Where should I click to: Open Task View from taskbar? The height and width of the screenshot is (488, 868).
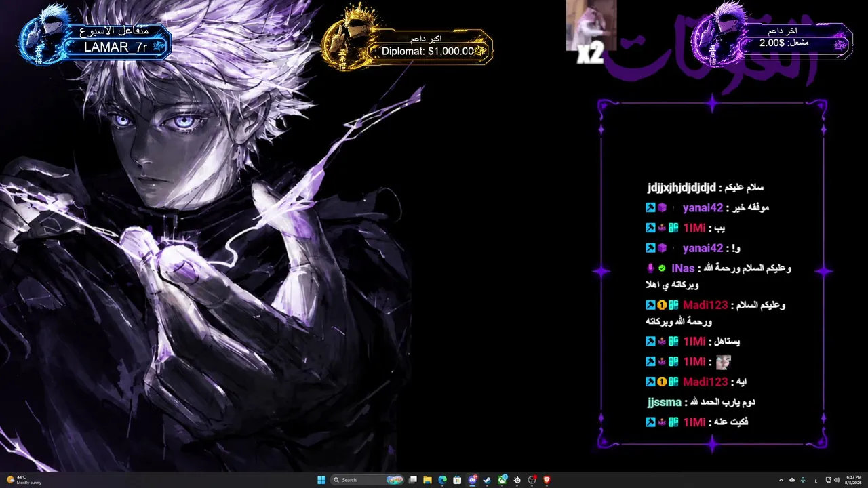[412, 480]
